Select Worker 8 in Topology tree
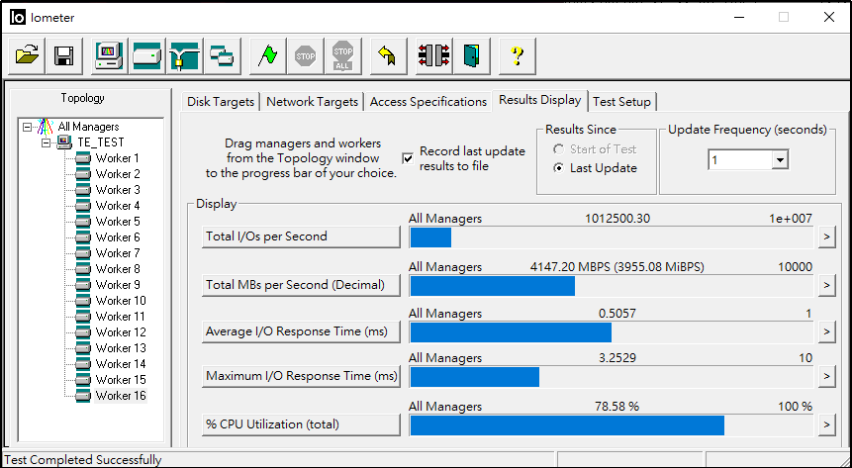852x468 pixels. click(117, 269)
